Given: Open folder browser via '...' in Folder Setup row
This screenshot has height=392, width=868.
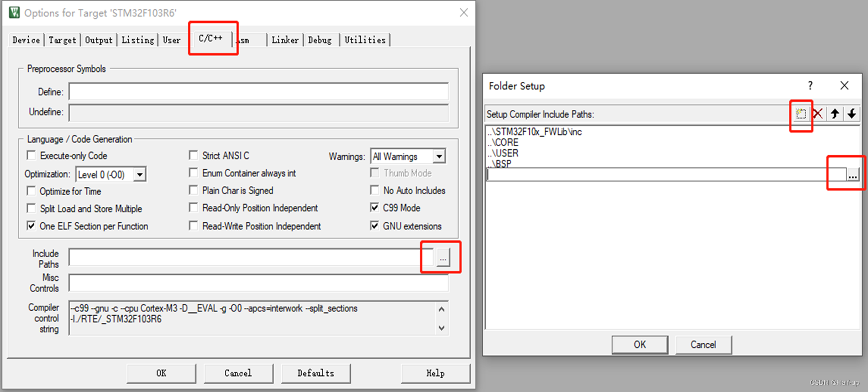Looking at the screenshot, I should pyautogui.click(x=853, y=175).
